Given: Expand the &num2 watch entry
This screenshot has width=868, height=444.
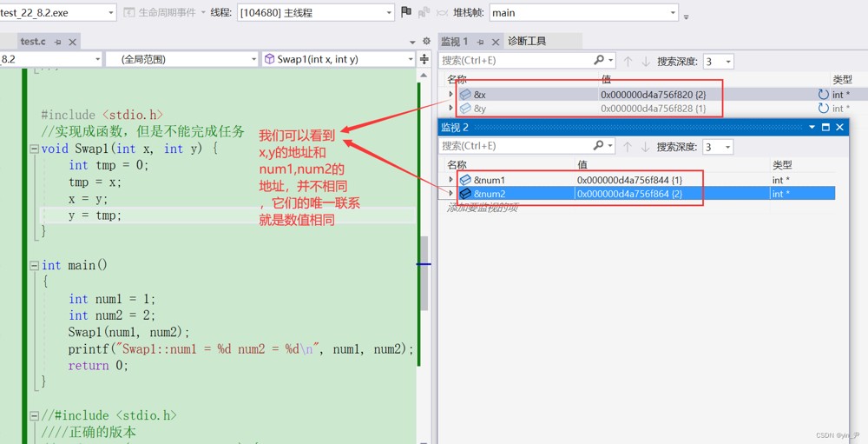Looking at the screenshot, I should click(450, 193).
